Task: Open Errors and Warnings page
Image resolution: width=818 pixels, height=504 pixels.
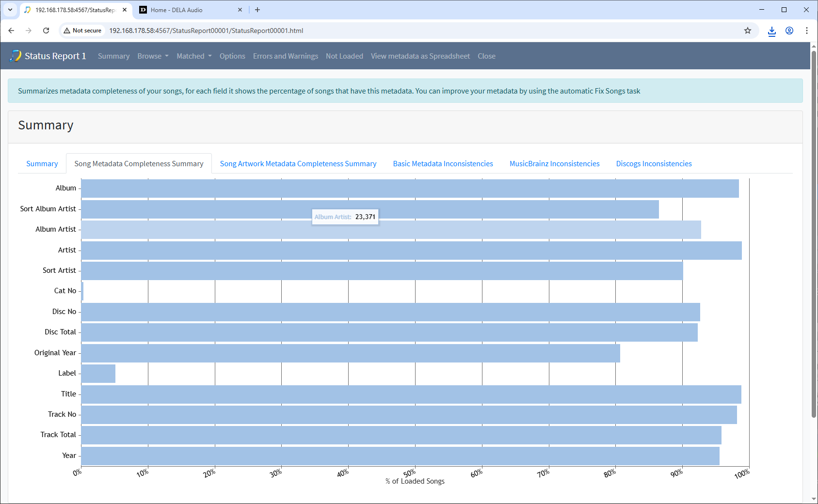Action: tap(285, 56)
